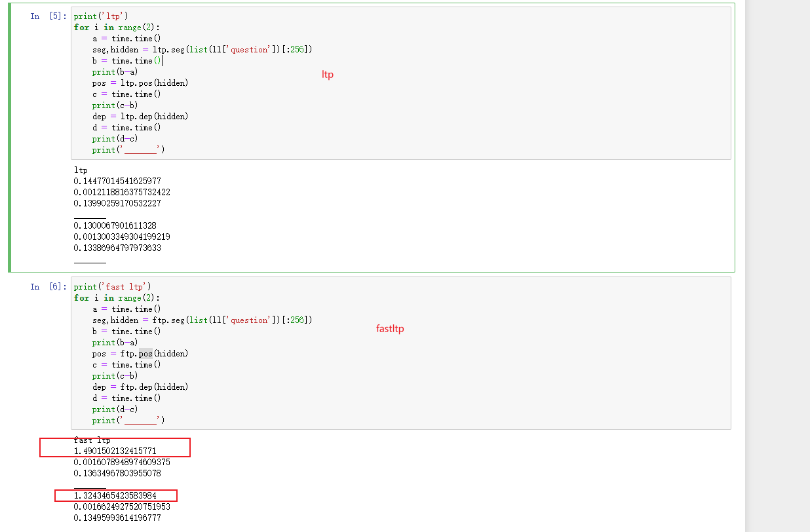Click the red fastltp annotation text
Viewport: 810px width, 532px height.
(x=390, y=328)
